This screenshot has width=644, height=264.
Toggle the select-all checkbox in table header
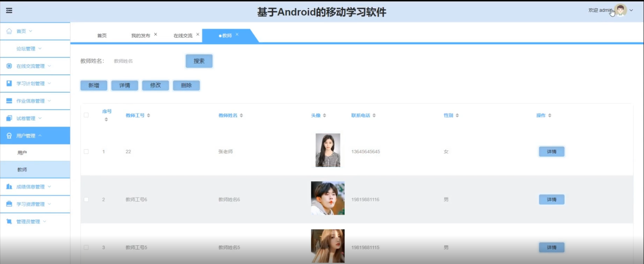click(x=86, y=115)
